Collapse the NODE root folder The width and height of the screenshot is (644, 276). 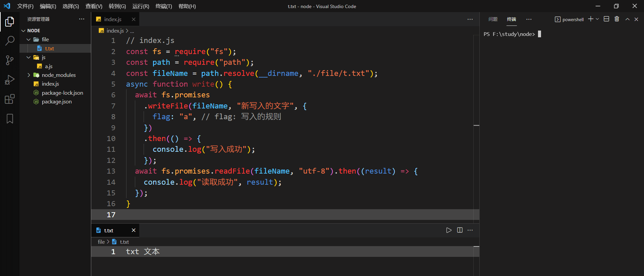coord(23,31)
